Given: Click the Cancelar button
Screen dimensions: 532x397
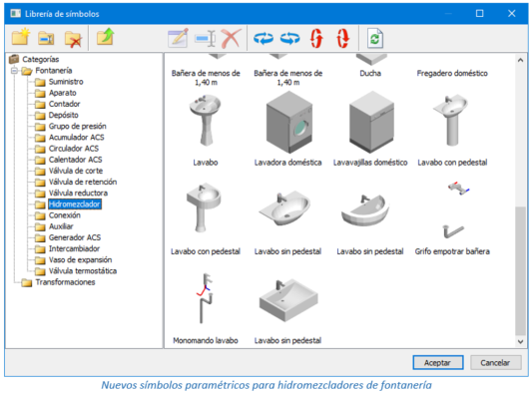Looking at the screenshot, I should tap(495, 363).
